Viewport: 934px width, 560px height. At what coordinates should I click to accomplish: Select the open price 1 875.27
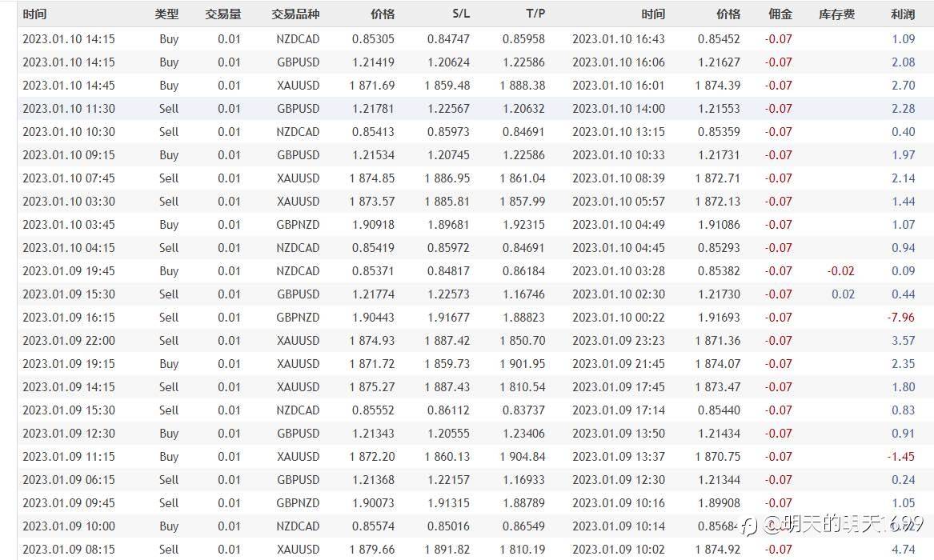pos(371,387)
